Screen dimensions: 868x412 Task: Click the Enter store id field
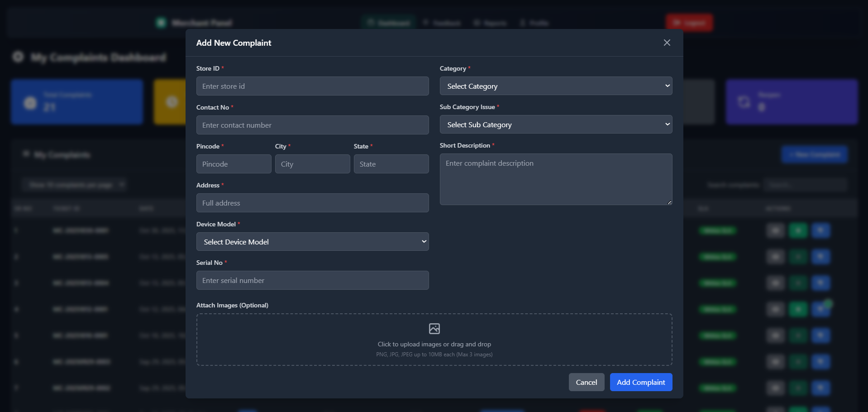point(312,86)
